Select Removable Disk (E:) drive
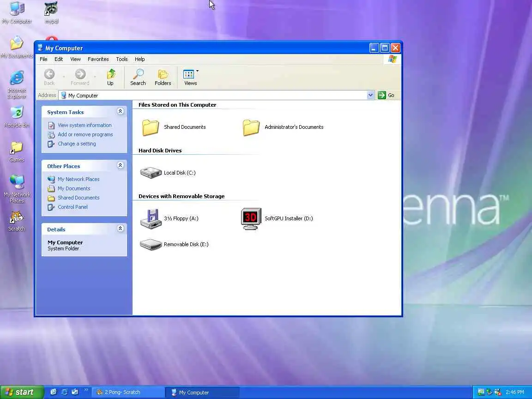This screenshot has height=399, width=532. [175, 244]
